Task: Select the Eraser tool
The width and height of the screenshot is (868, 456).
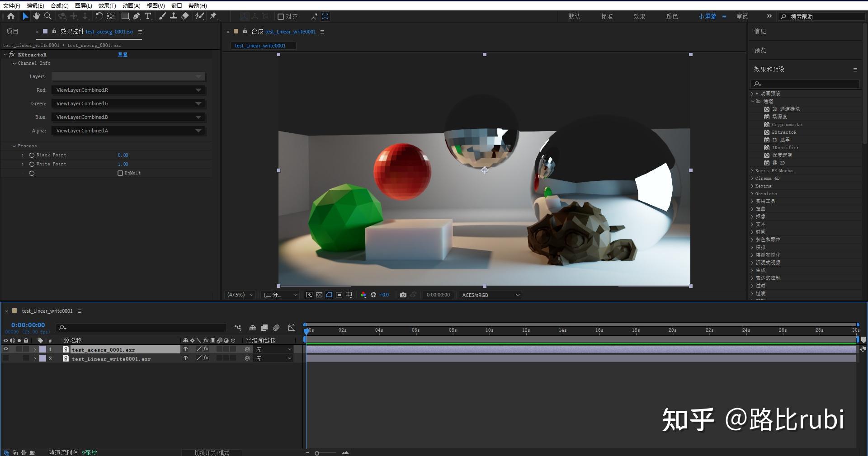Action: click(x=185, y=16)
